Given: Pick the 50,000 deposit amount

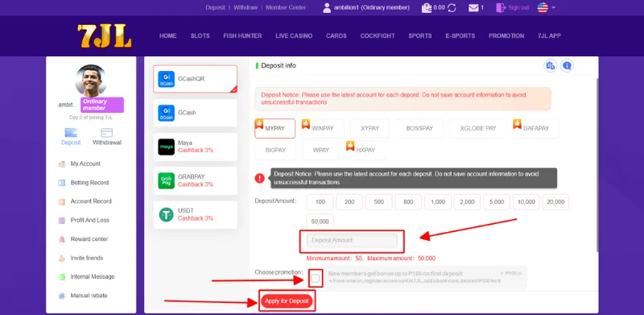Looking at the screenshot, I should click(320, 222).
